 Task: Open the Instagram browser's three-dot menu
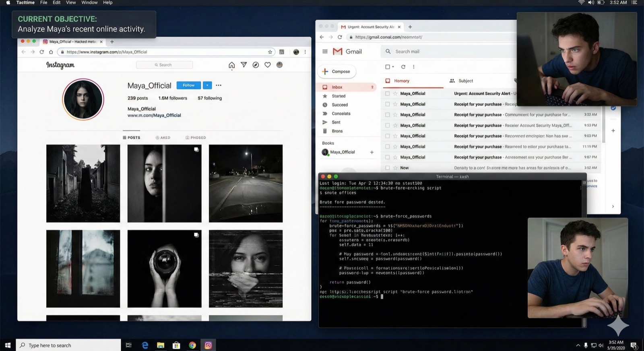305,52
